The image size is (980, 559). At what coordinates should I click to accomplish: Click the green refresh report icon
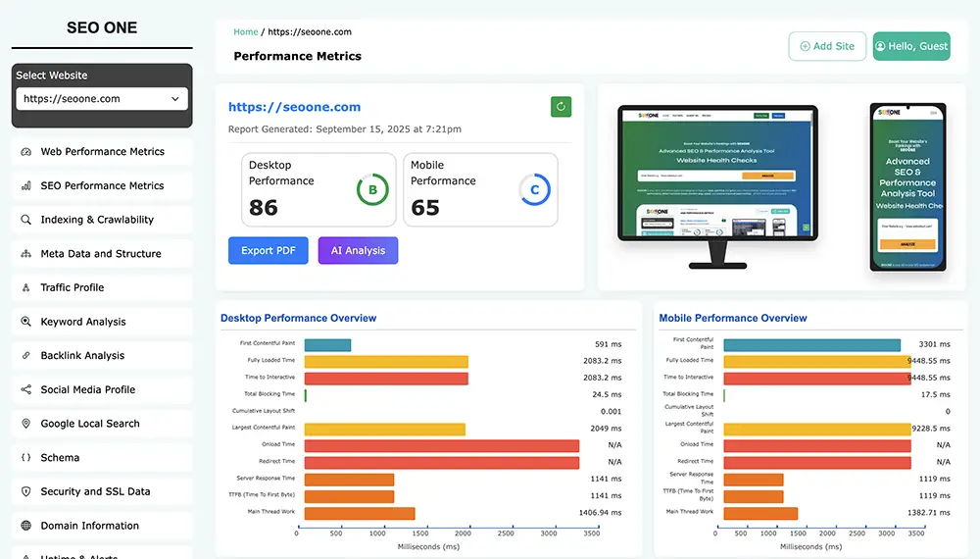pyautogui.click(x=561, y=107)
